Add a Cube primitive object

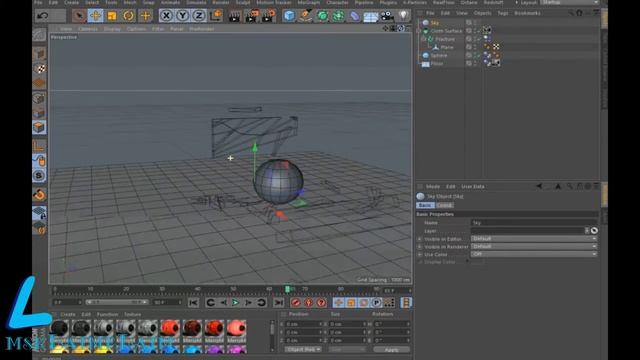(x=289, y=16)
